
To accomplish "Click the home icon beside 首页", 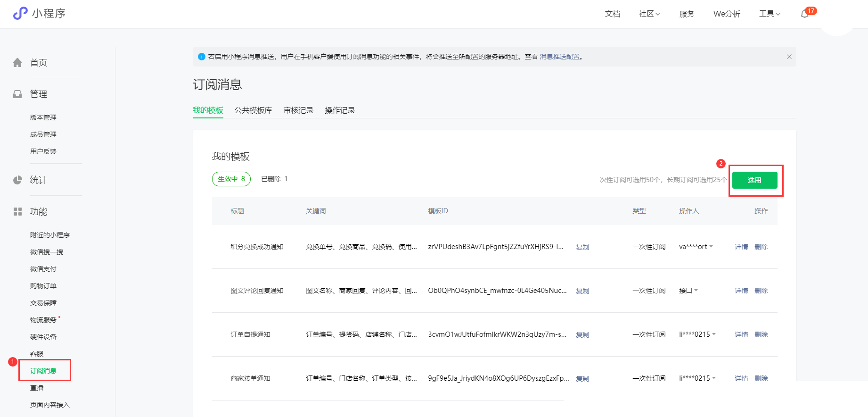I will point(17,63).
